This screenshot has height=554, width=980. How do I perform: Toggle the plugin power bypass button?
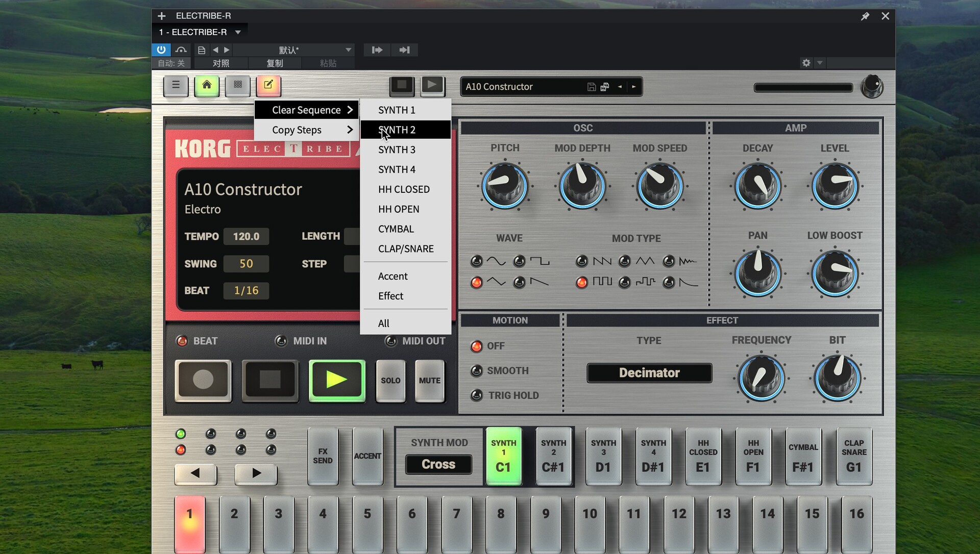click(x=161, y=50)
